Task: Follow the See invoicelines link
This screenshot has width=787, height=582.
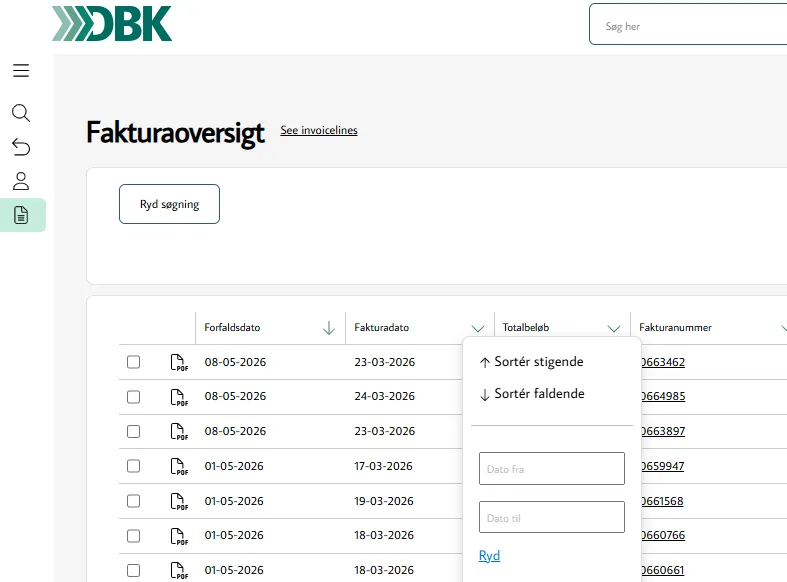Action: tap(318, 131)
